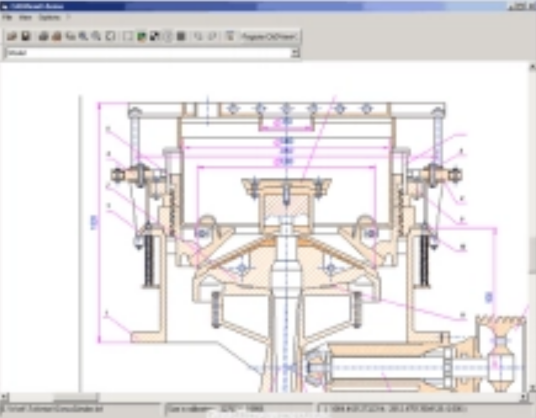Screen dimensions: 536x418
Task: Click the text icon before Register button
Action: click(230, 36)
